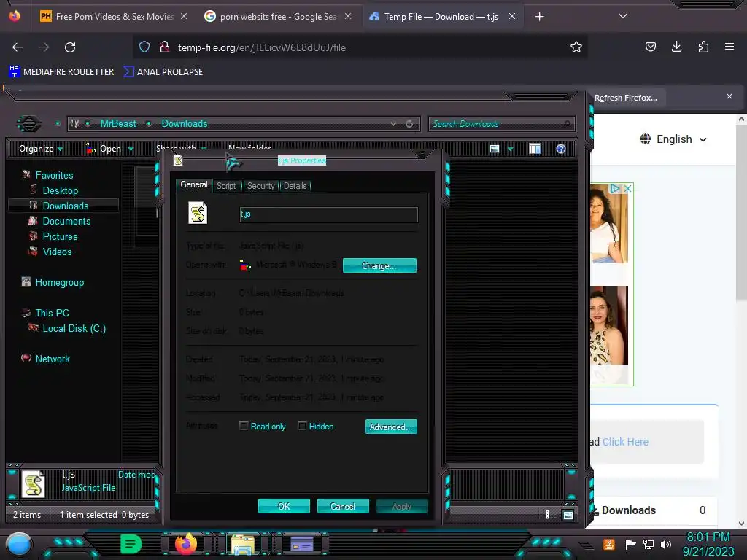This screenshot has height=560, width=747.
Task: Open Videos in the navigation pane
Action: point(57,252)
